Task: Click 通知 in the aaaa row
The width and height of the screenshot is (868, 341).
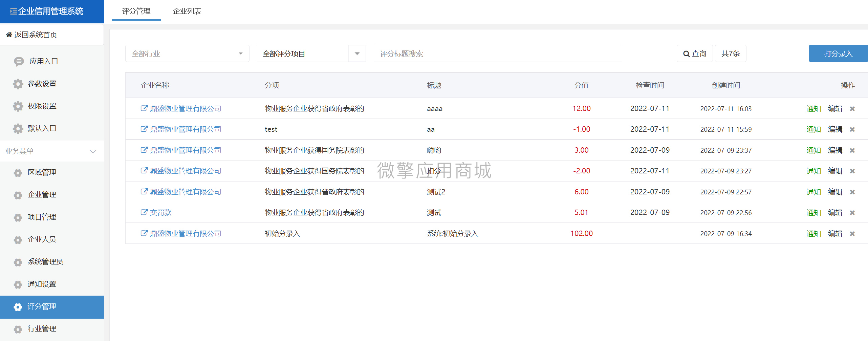Action: click(x=813, y=109)
